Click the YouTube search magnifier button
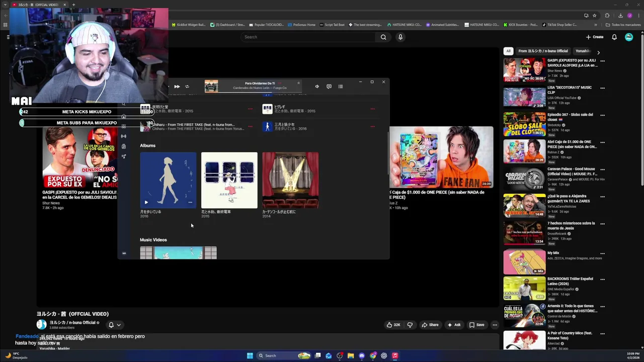 (x=383, y=37)
